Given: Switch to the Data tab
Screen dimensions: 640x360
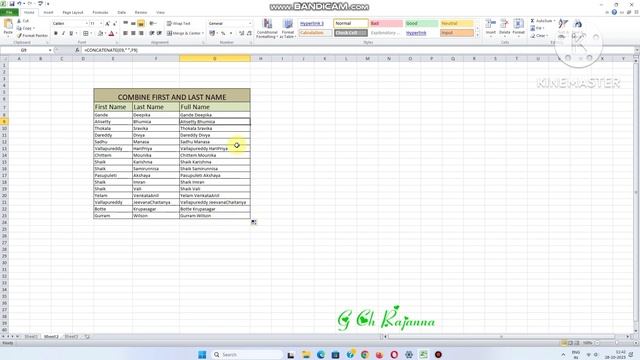Looking at the screenshot, I should 121,12.
